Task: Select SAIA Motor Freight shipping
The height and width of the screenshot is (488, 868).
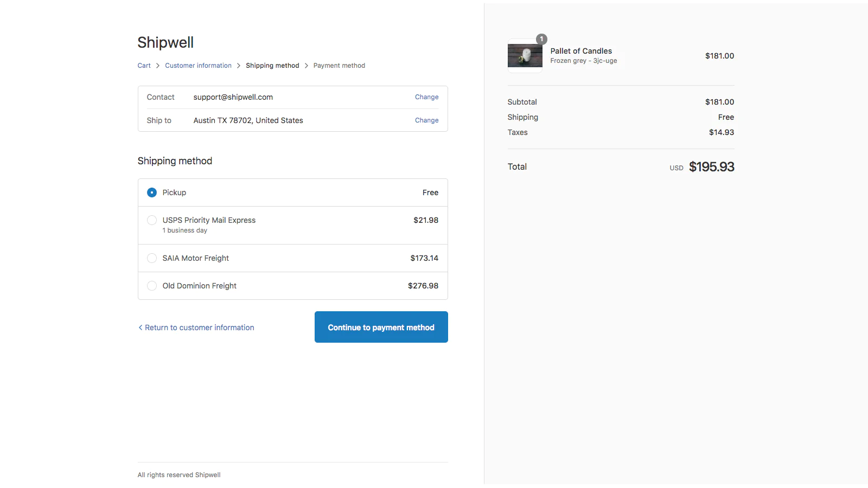Action: pos(152,258)
